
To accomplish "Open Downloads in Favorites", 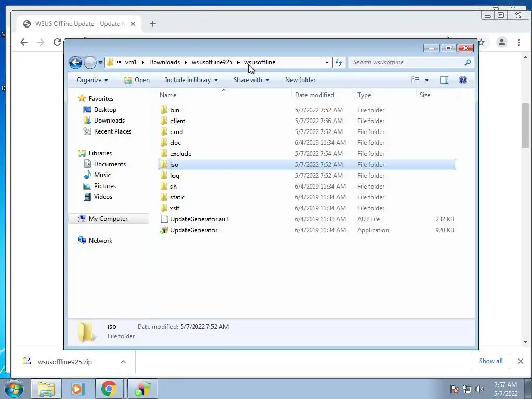I will click(x=109, y=121).
